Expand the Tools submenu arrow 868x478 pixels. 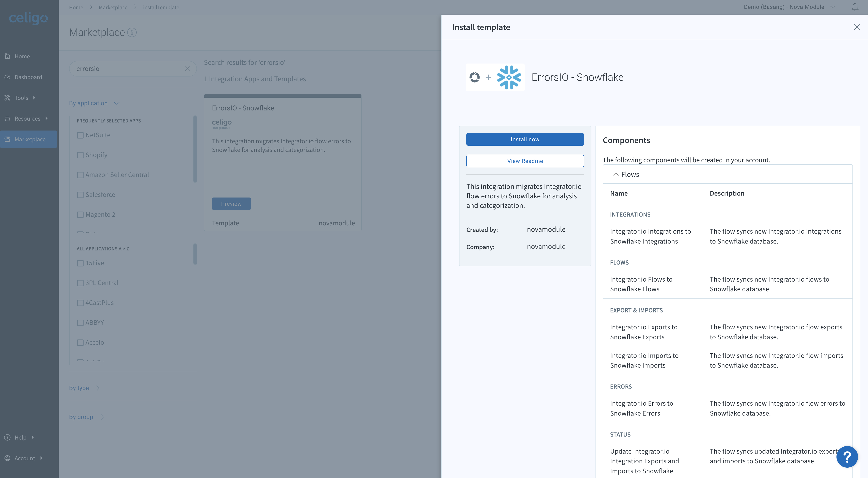click(x=34, y=97)
